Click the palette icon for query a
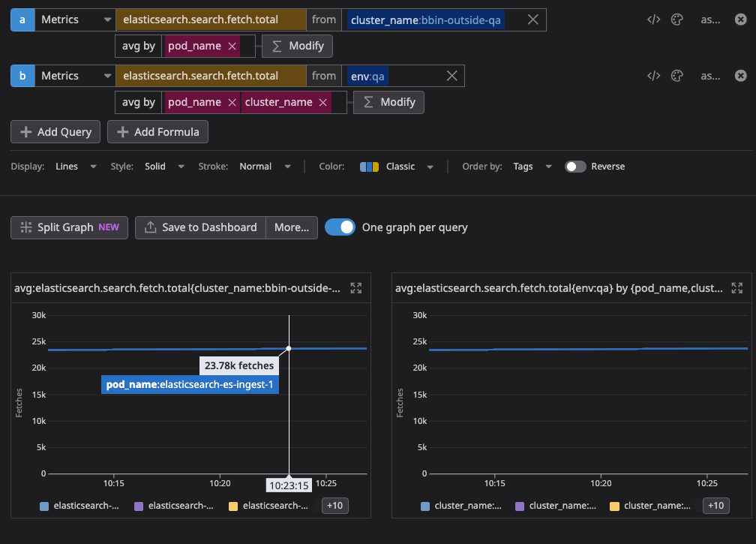The height and width of the screenshot is (544, 756). (x=676, y=20)
